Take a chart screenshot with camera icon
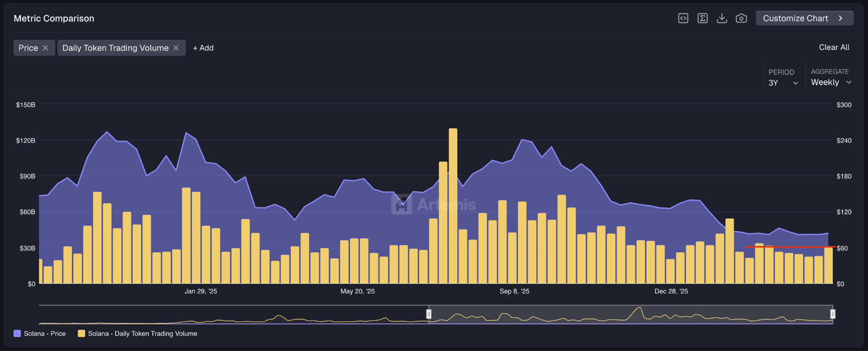 point(741,18)
